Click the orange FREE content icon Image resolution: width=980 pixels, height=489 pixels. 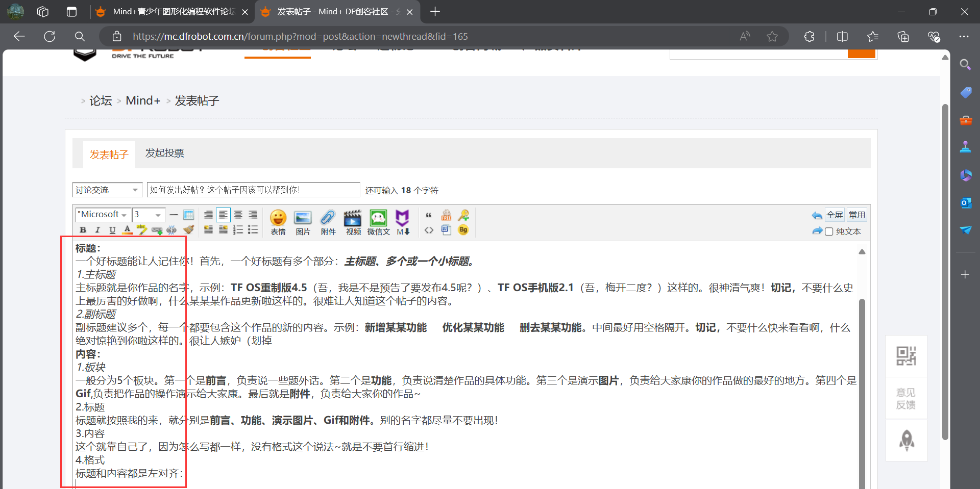tap(446, 215)
